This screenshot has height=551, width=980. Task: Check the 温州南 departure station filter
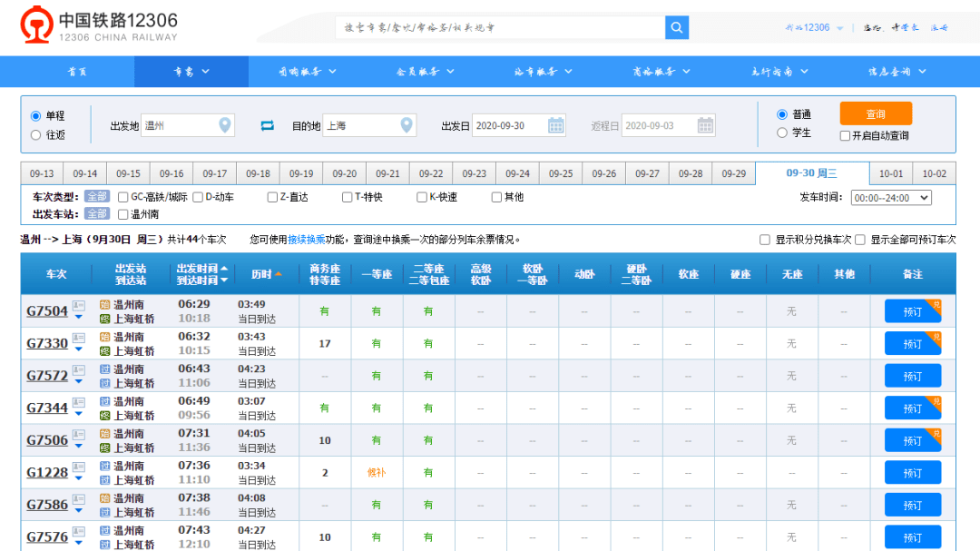pos(123,214)
